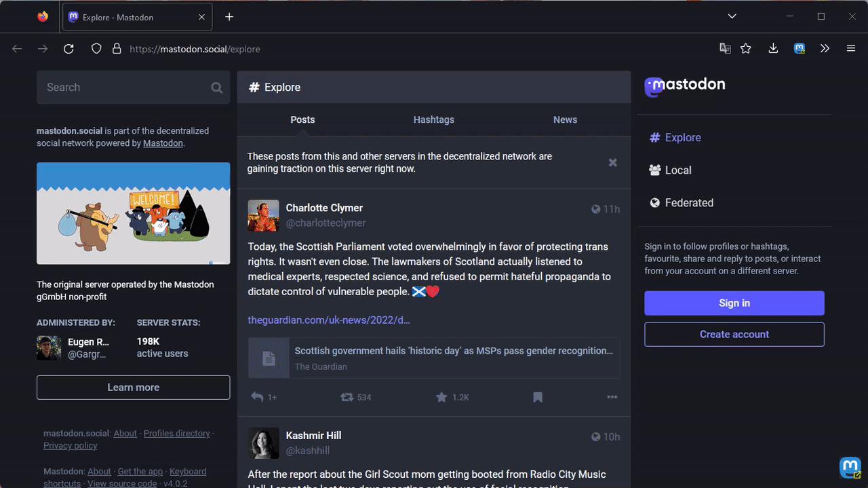Image resolution: width=868 pixels, height=488 pixels.
Task: Open a new browser tab
Action: point(229,17)
